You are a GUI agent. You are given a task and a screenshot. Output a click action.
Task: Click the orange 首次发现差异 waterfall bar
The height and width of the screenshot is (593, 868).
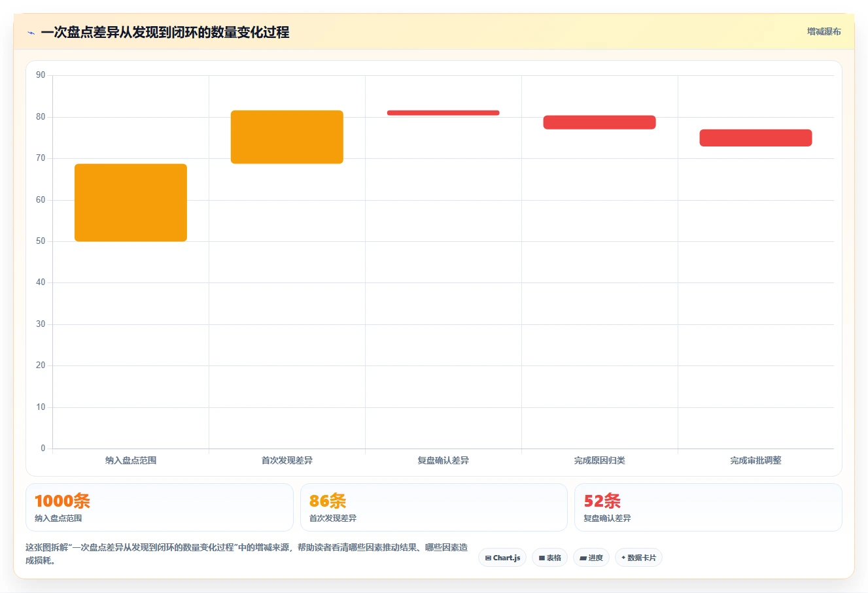point(287,137)
